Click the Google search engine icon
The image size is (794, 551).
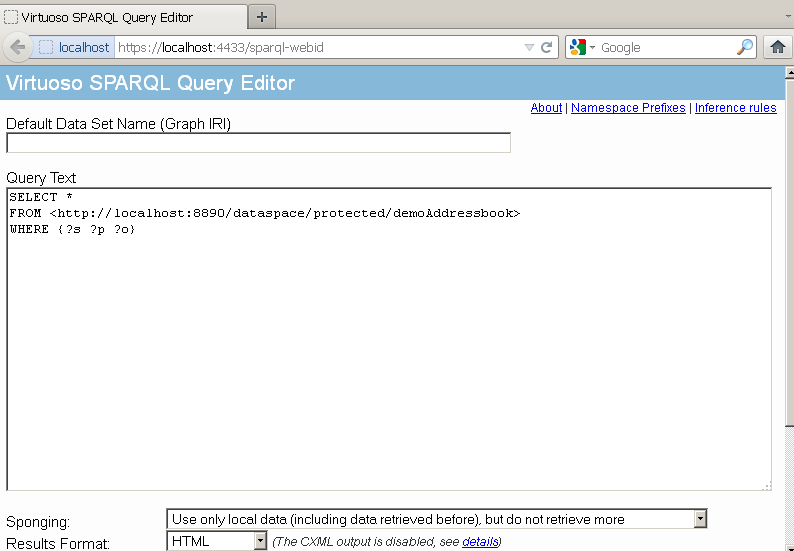(578, 47)
